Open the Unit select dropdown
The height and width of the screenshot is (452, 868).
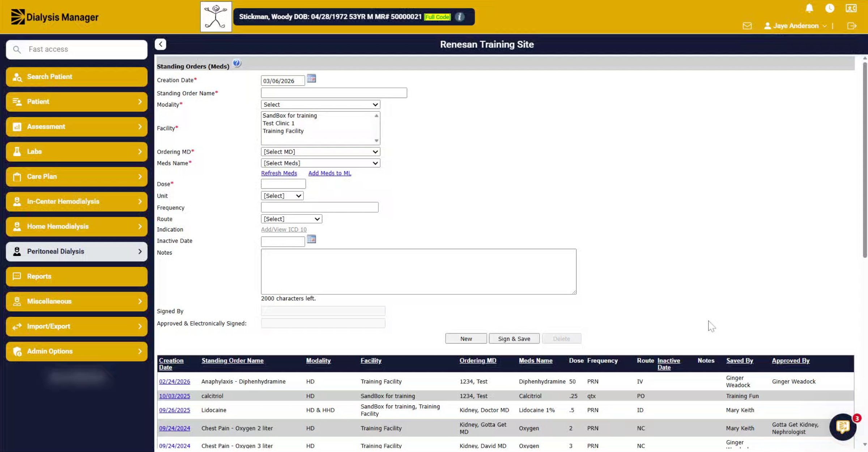tap(282, 196)
